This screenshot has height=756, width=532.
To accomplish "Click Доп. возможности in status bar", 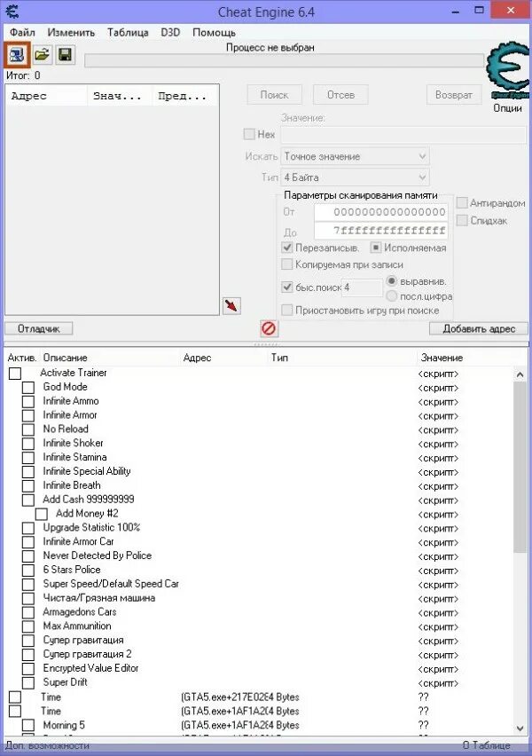I will tap(47, 745).
